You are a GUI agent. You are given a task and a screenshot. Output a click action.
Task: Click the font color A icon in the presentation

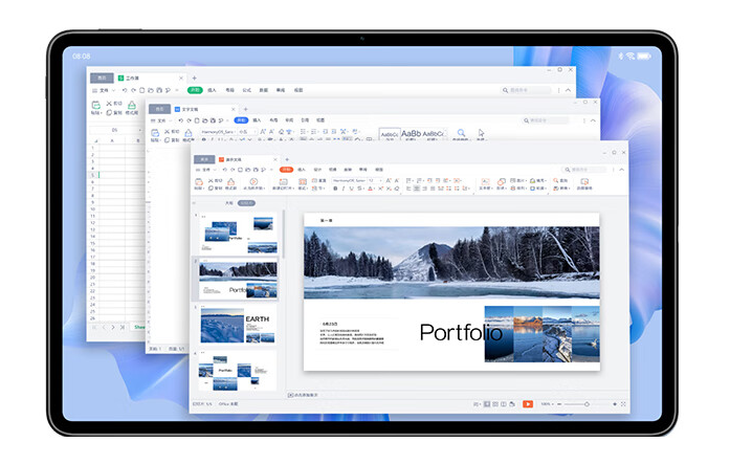(370, 188)
